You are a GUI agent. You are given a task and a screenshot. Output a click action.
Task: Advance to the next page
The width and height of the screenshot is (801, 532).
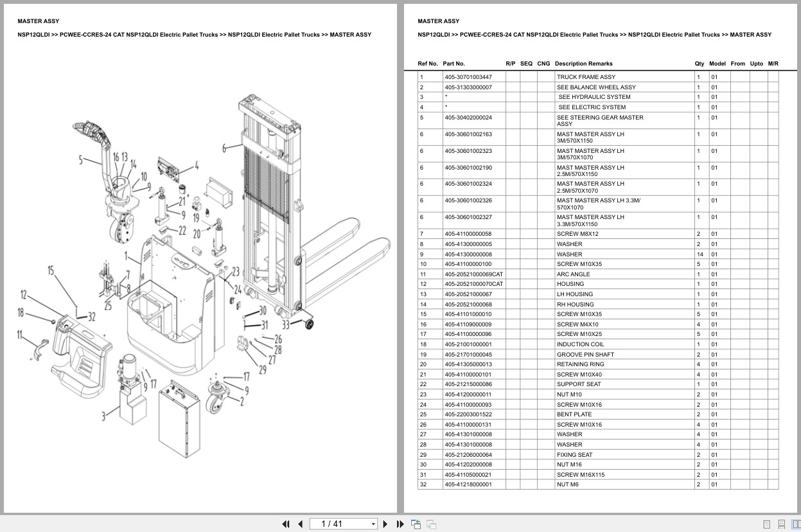tap(385, 524)
